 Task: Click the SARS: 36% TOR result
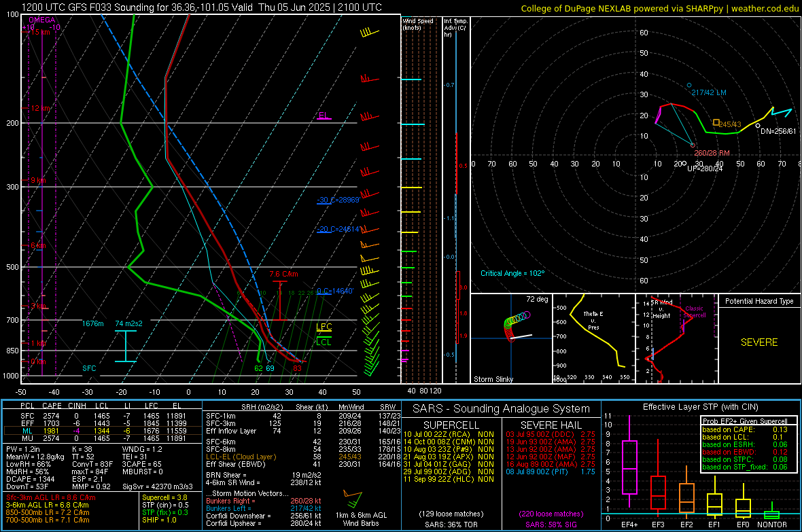(451, 525)
